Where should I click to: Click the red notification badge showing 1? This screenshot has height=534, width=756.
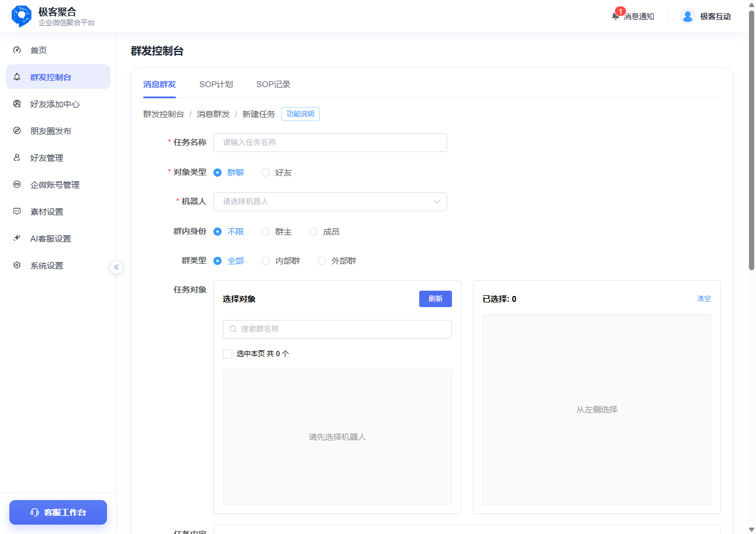tap(620, 11)
